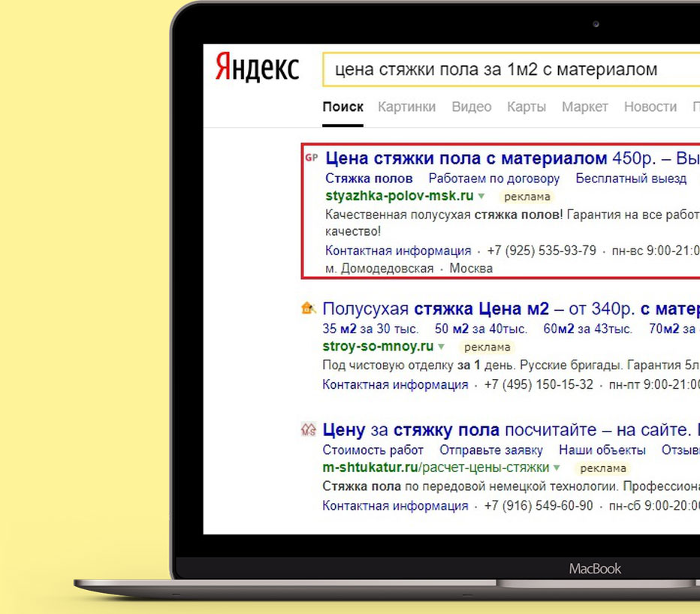Open the Работаем по договору sitelink
The width and height of the screenshot is (700, 614).
click(x=494, y=179)
